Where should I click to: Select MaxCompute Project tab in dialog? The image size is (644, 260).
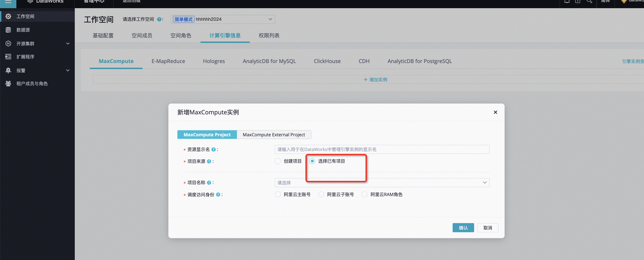tap(207, 135)
